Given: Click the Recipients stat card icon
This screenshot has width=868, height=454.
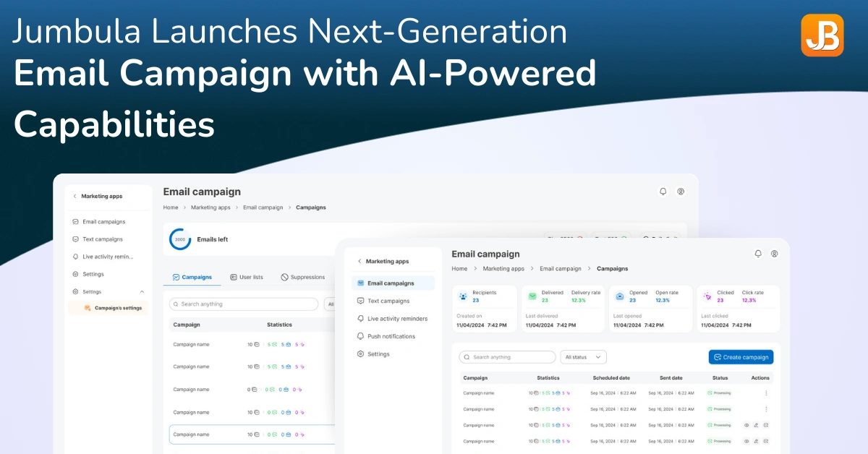Looking at the screenshot, I should [462, 296].
